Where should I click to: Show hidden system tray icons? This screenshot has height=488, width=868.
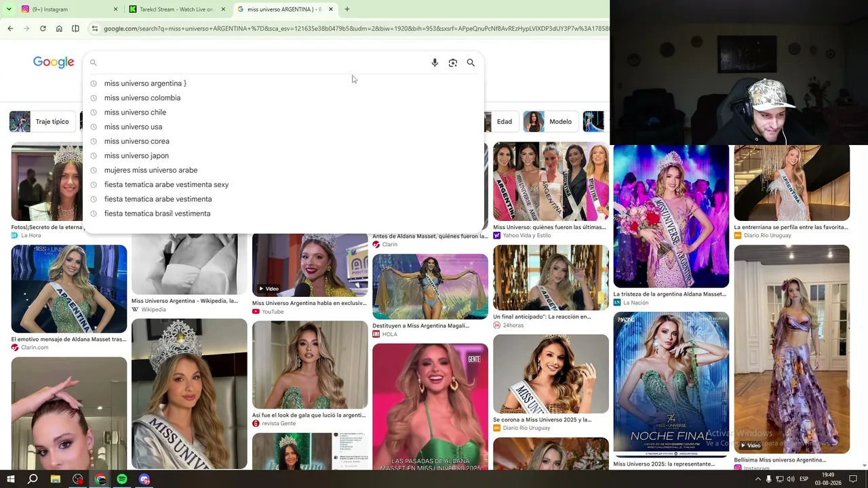point(757,479)
